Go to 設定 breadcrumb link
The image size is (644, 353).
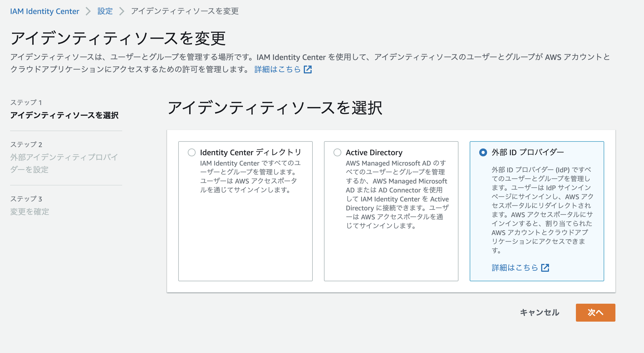105,11
